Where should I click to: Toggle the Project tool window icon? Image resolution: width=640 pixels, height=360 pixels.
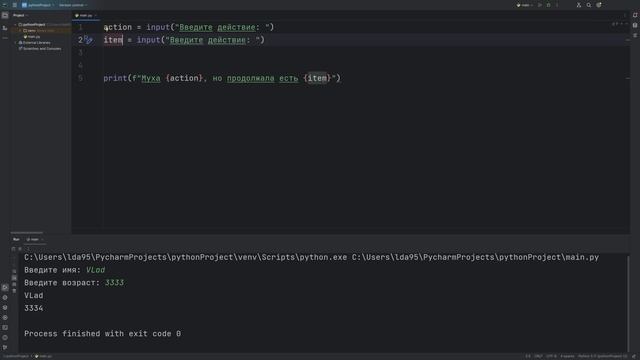pyautogui.click(x=5, y=16)
